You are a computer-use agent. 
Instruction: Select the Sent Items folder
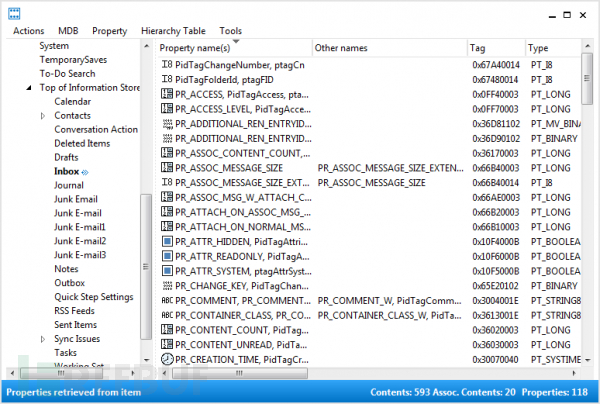[x=76, y=325]
